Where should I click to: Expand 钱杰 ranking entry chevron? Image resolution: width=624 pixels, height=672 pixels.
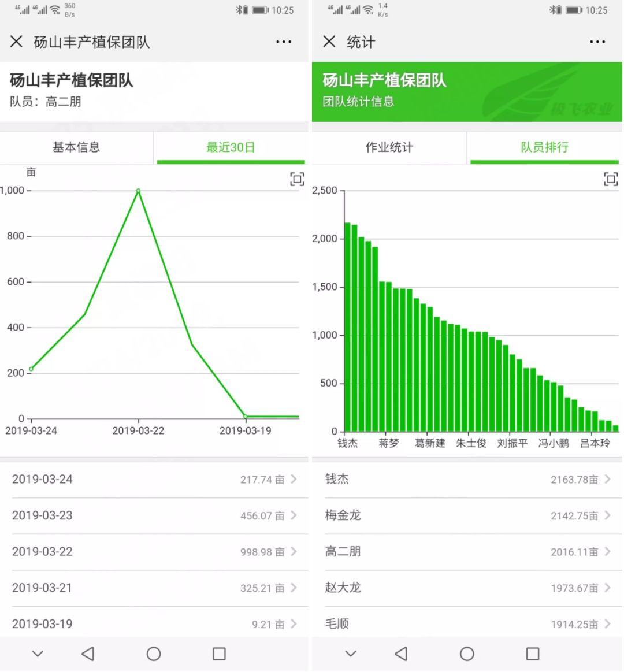[608, 479]
